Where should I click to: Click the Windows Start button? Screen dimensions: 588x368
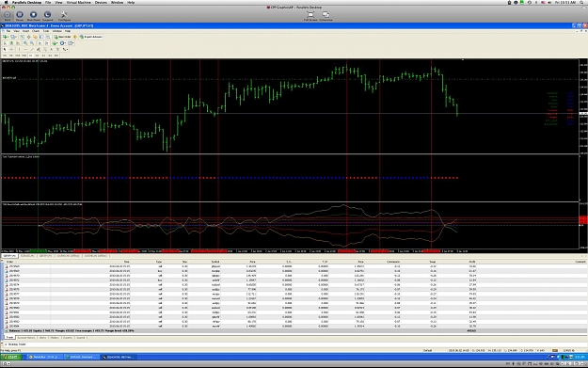point(10,357)
